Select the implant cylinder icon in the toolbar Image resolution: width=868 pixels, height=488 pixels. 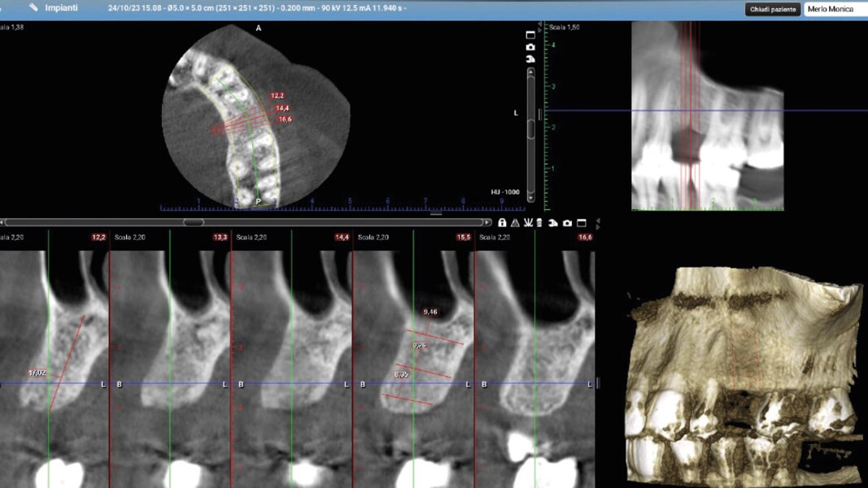coord(539,222)
